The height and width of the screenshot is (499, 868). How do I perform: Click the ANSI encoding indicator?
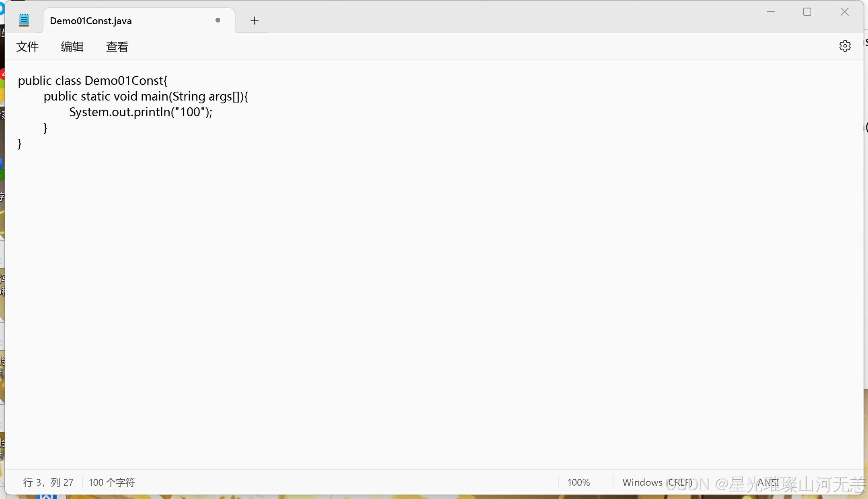click(x=768, y=482)
